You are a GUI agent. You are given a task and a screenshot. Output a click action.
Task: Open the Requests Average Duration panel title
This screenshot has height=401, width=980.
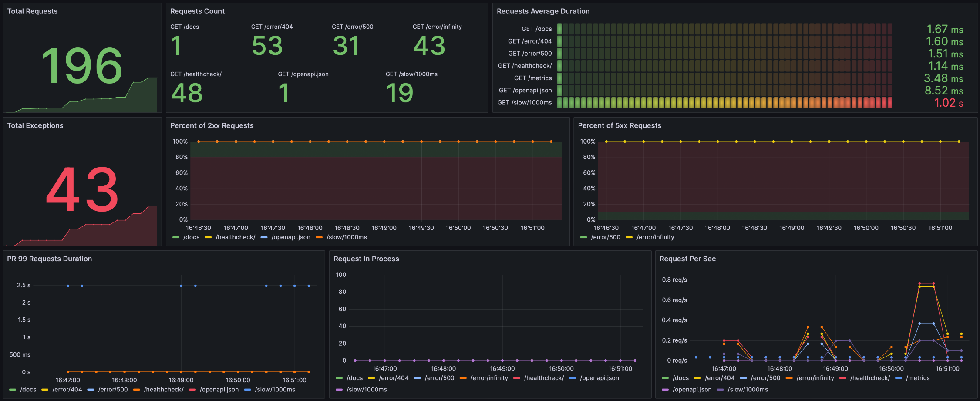point(543,11)
